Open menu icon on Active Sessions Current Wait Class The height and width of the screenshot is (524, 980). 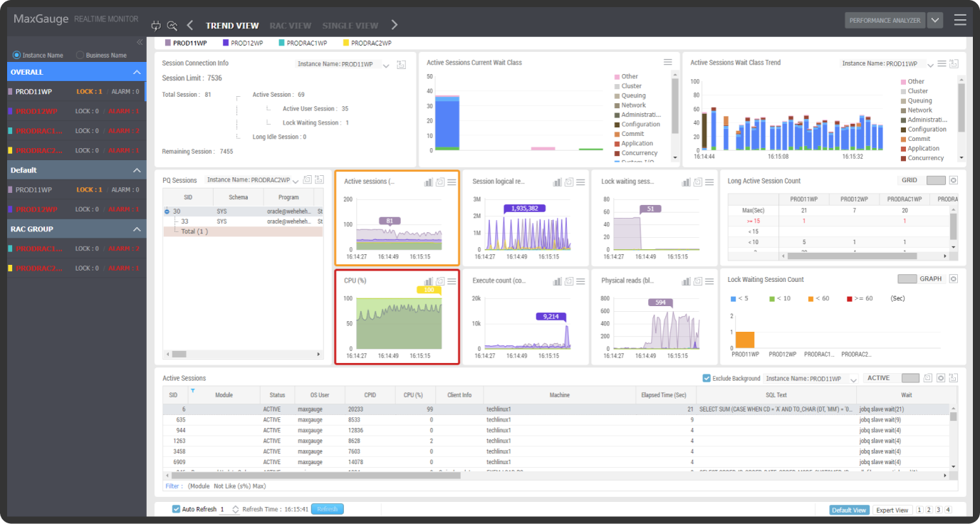(667, 63)
